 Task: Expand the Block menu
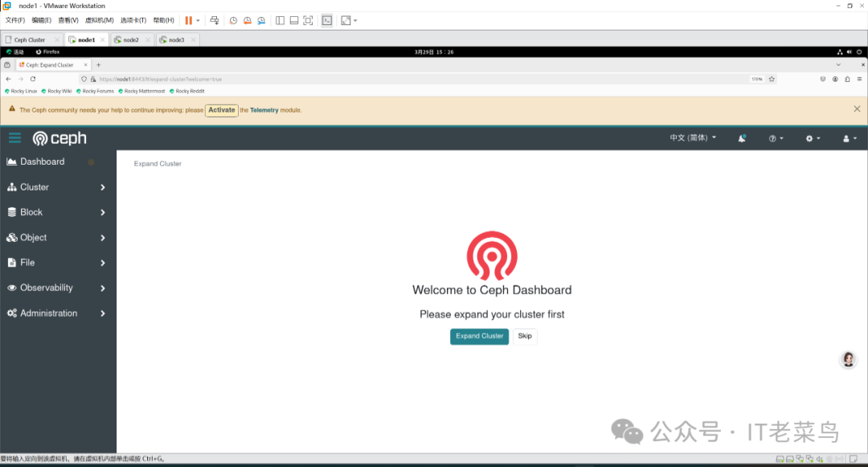pyautogui.click(x=58, y=212)
